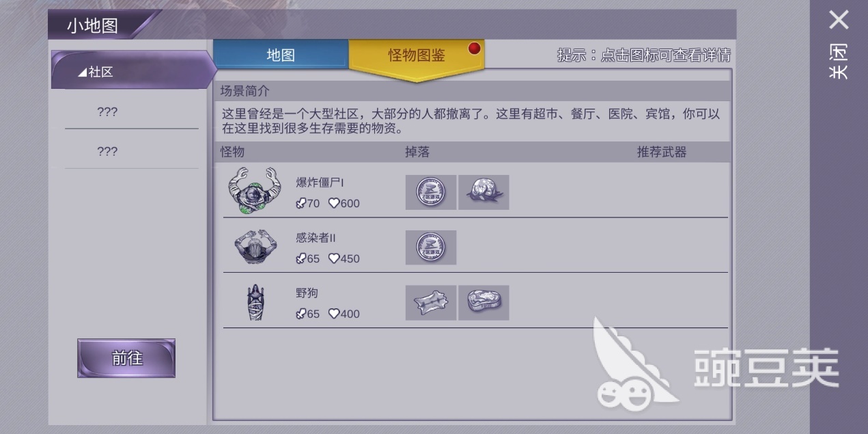Inspect 爆炸僵尸I coin drop icon

pyautogui.click(x=431, y=192)
